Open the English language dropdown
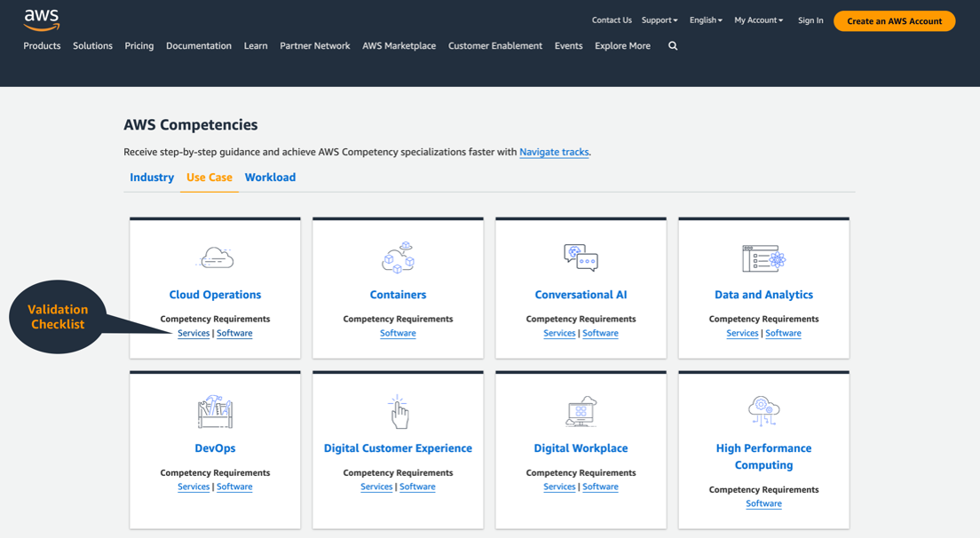 click(x=706, y=20)
